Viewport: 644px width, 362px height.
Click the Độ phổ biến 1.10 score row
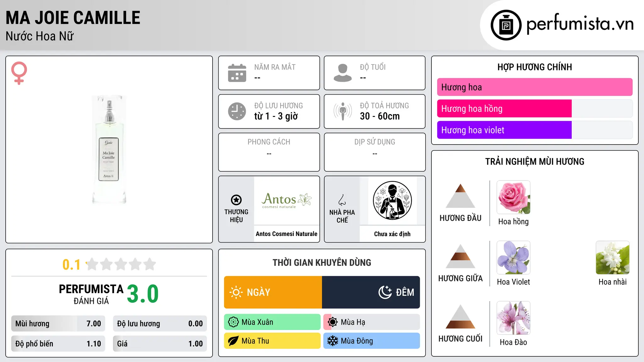58,344
